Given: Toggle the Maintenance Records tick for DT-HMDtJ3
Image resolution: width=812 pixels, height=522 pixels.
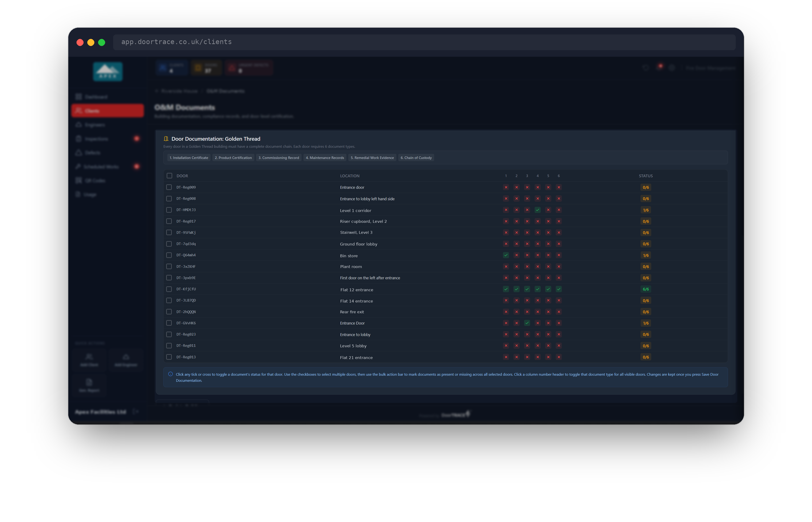Looking at the screenshot, I should tap(537, 210).
